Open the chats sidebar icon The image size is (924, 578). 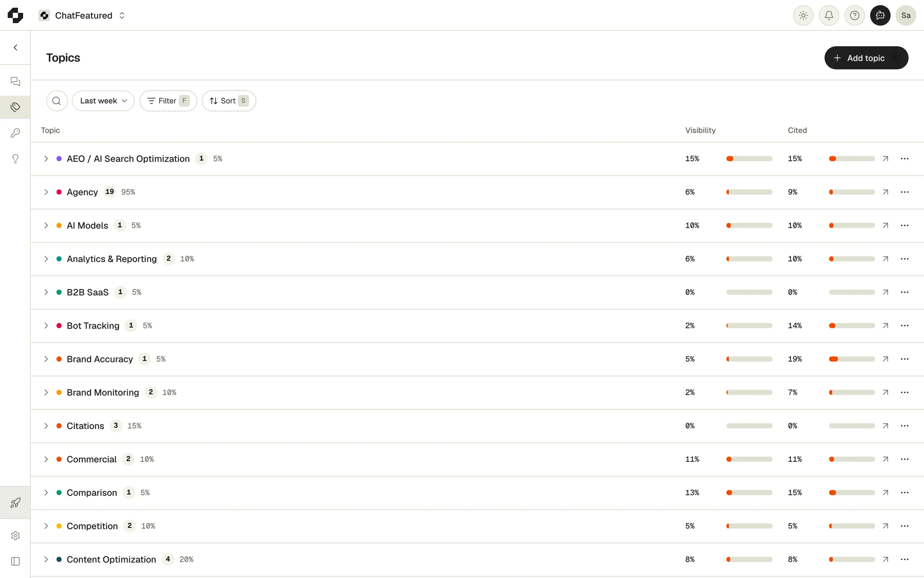point(15,81)
